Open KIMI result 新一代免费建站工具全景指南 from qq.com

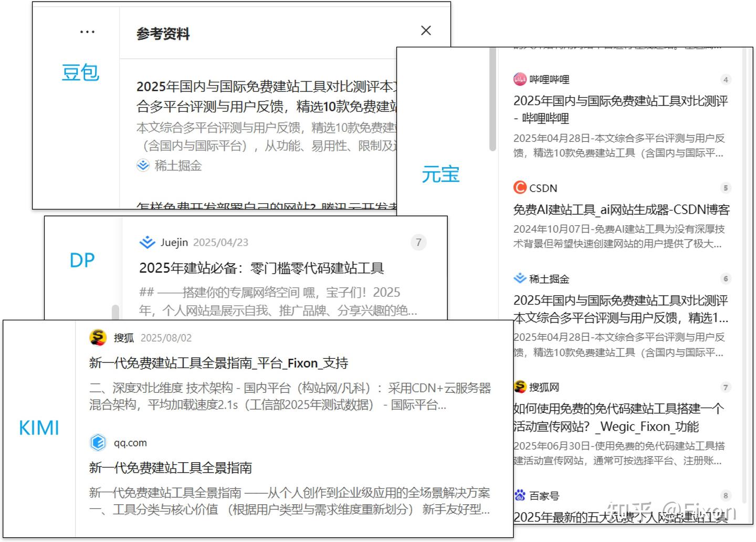point(171,467)
